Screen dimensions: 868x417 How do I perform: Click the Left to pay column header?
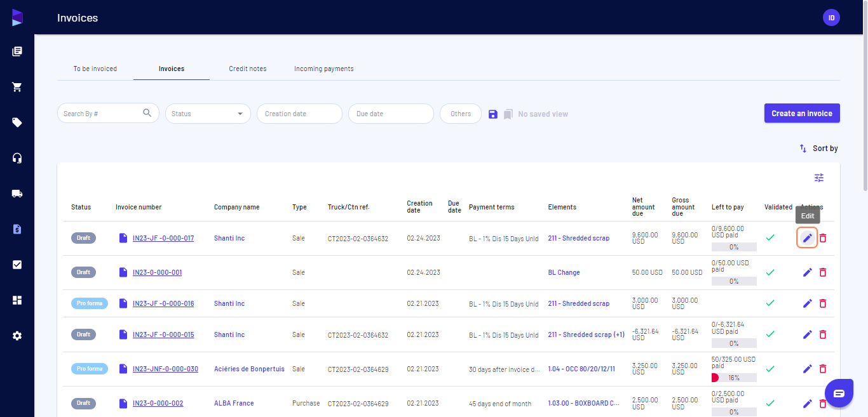(x=728, y=207)
